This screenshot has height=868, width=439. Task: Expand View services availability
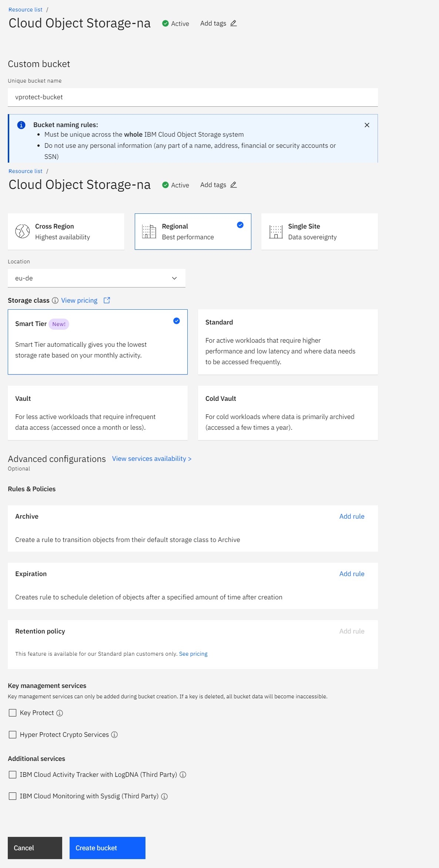pyautogui.click(x=151, y=459)
